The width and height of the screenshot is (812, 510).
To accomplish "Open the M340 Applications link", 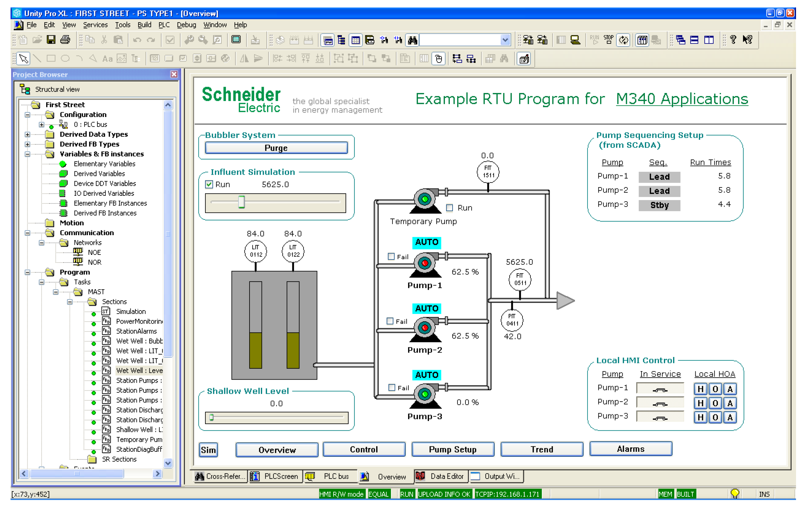I will (x=682, y=99).
